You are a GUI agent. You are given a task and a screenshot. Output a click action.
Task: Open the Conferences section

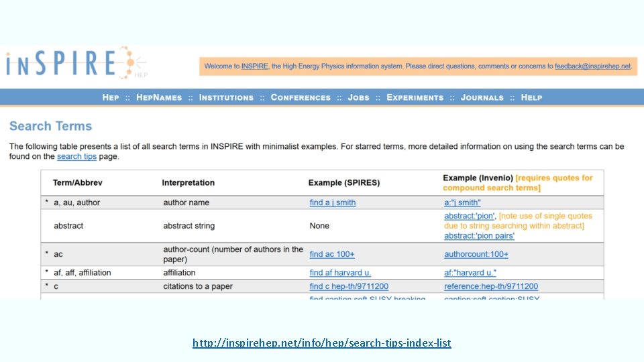click(301, 97)
